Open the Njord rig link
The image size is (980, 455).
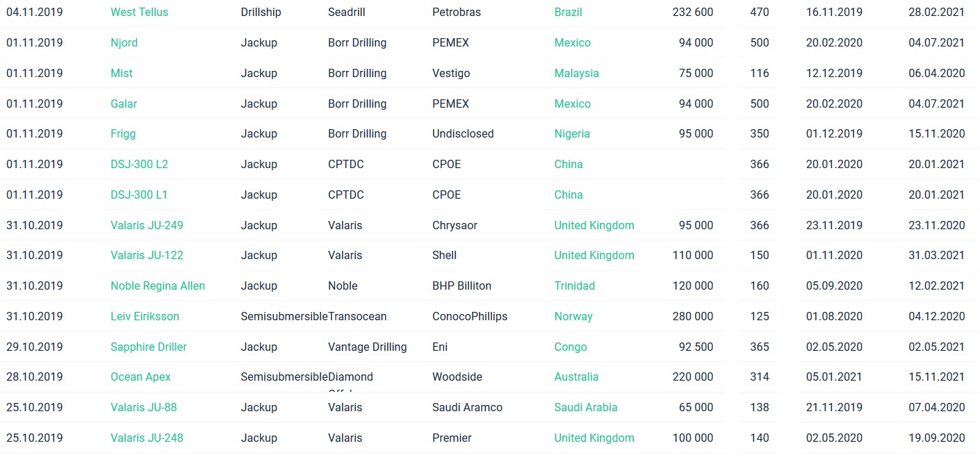coord(124,42)
